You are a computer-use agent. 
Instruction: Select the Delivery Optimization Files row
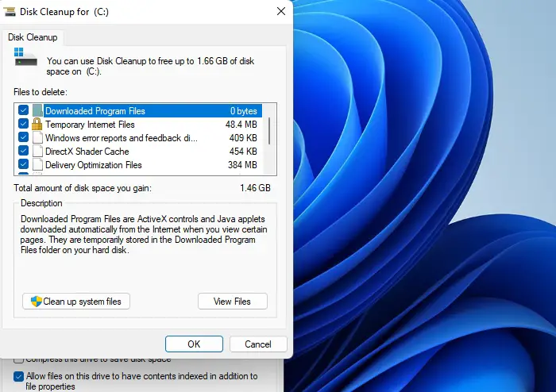[140, 165]
